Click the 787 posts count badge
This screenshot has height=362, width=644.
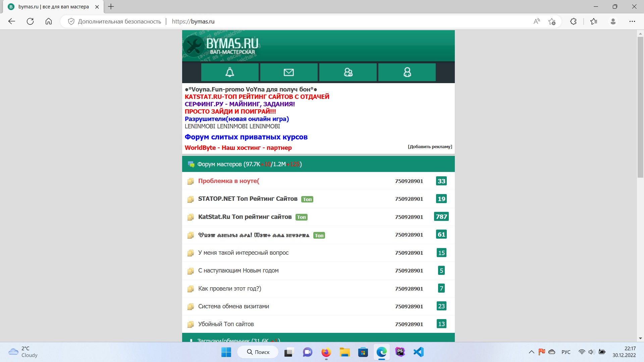pos(441,217)
